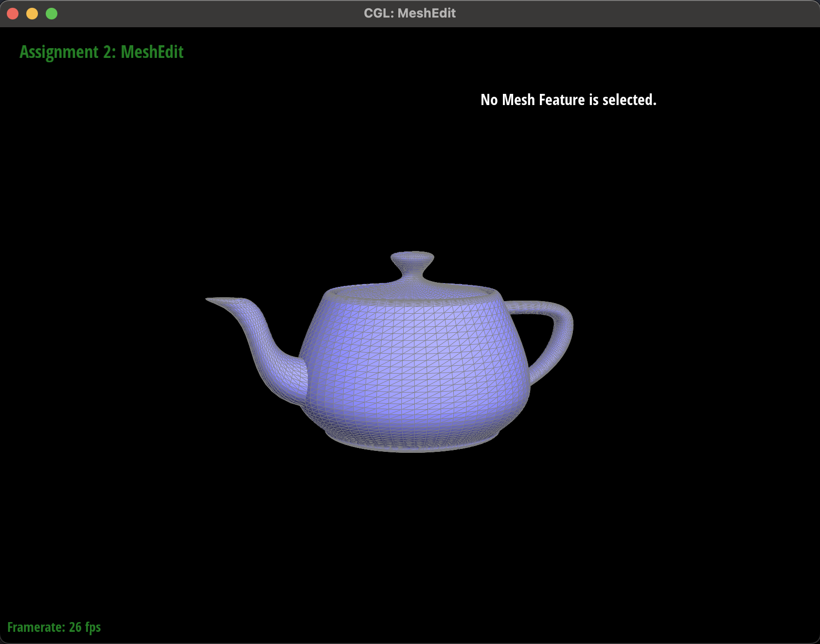Click the "Assignment 2: MeshEdit" heading
820x644 pixels.
(101, 52)
